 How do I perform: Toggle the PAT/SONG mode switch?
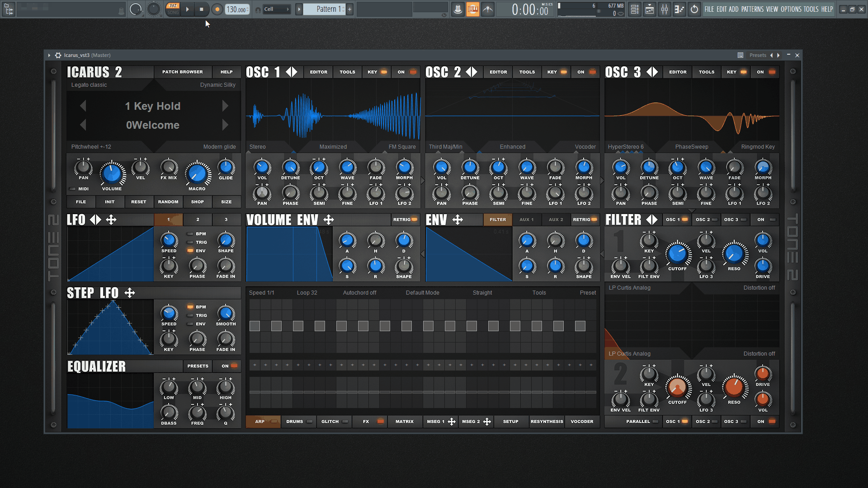pos(173,9)
